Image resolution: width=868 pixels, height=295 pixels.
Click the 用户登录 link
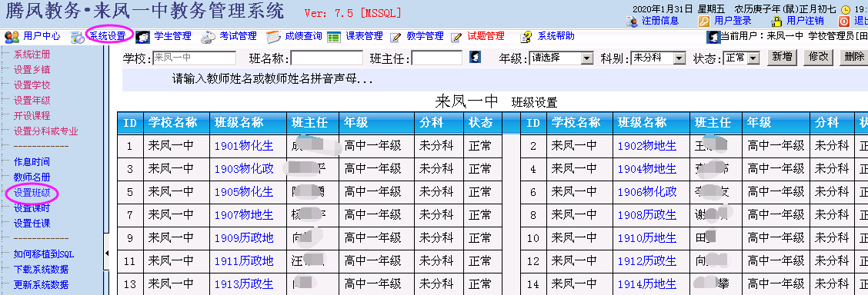(733, 21)
